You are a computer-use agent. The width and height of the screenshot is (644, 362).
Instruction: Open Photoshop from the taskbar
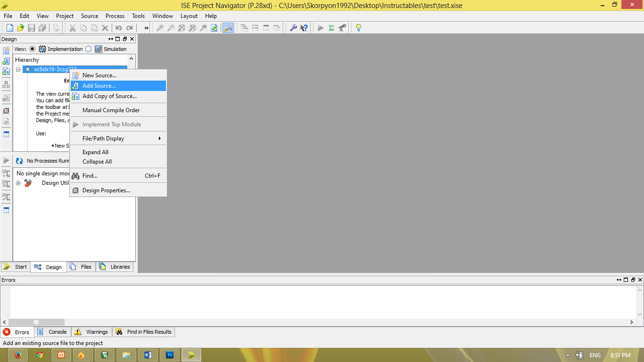170,355
